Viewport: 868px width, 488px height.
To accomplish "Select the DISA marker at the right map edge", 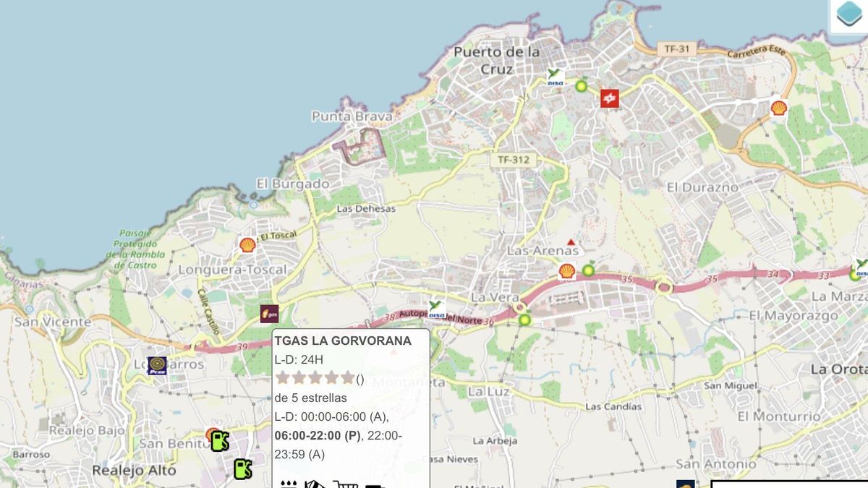I will pyautogui.click(x=859, y=272).
